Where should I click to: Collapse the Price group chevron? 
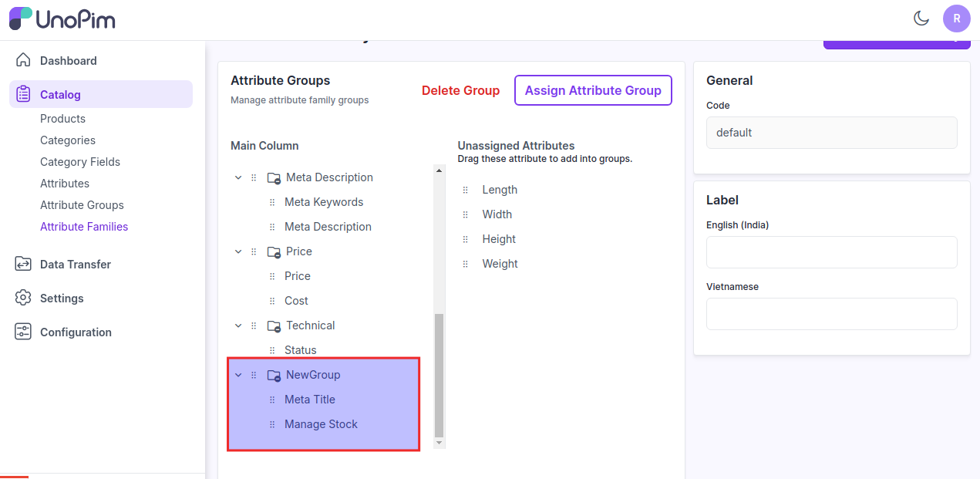(x=238, y=251)
